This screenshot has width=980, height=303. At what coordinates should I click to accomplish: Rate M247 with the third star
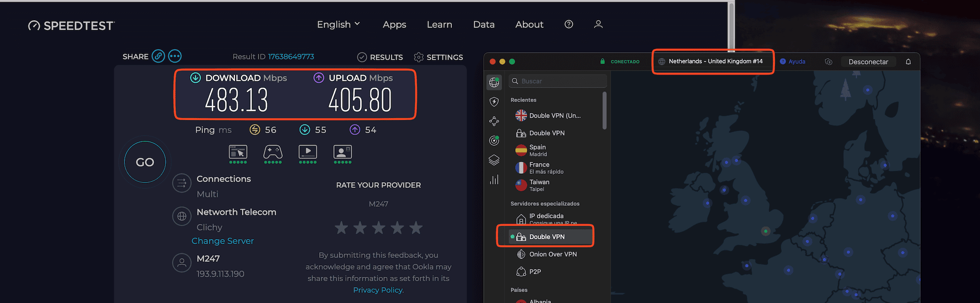(379, 227)
